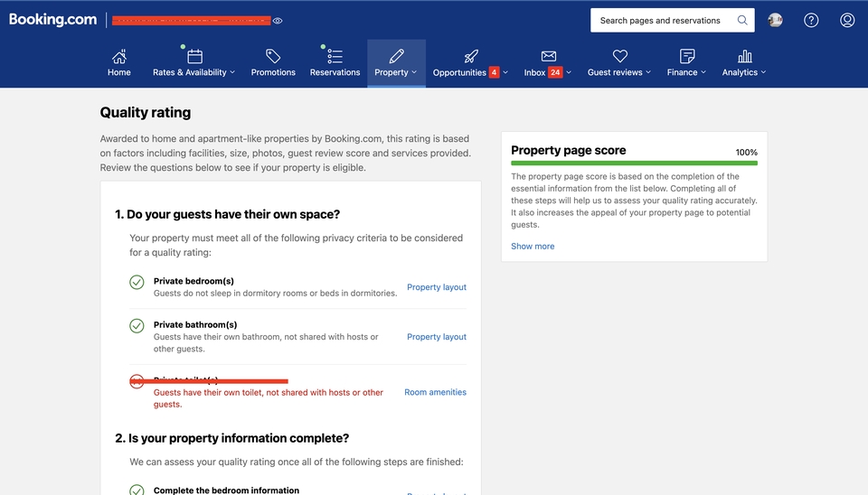
Task: Click the Inbox badge showing 24
Action: 555,72
